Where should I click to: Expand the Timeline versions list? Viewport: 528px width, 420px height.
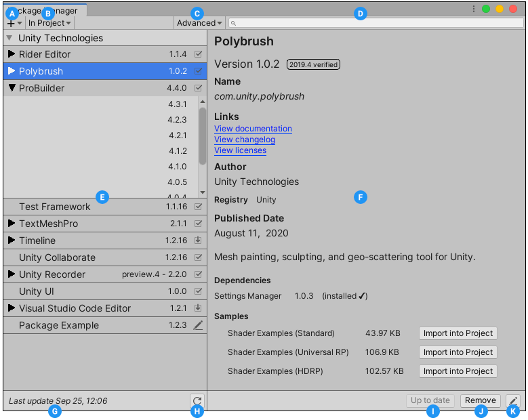[12, 240]
